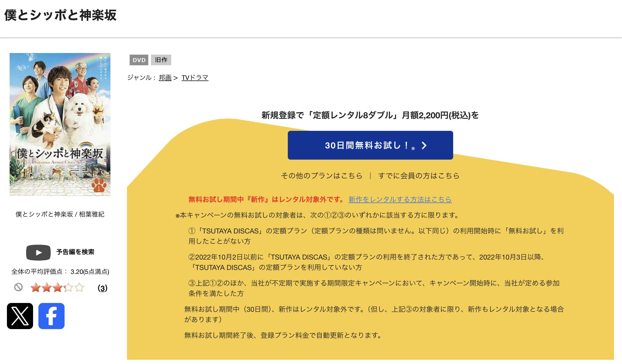Image resolution: width=622 pixels, height=364 pixels.
Task: Open その他のプランはこちら link
Action: [322, 176]
